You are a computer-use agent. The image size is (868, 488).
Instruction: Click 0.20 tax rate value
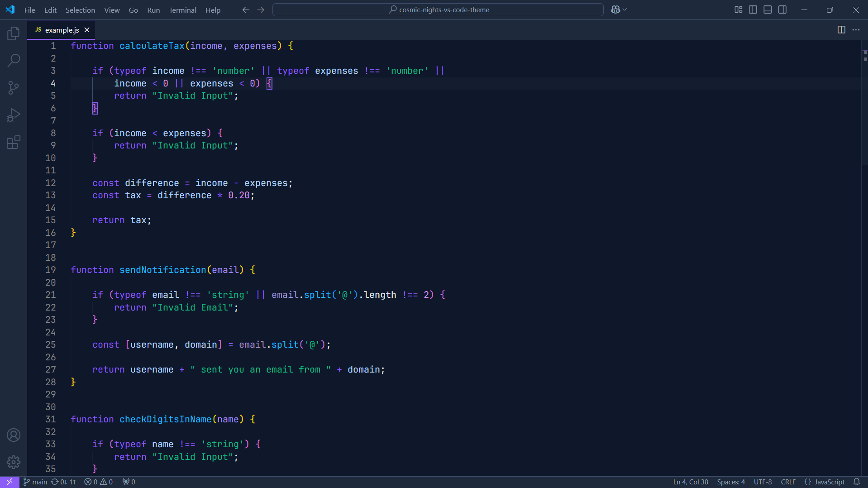pos(239,195)
